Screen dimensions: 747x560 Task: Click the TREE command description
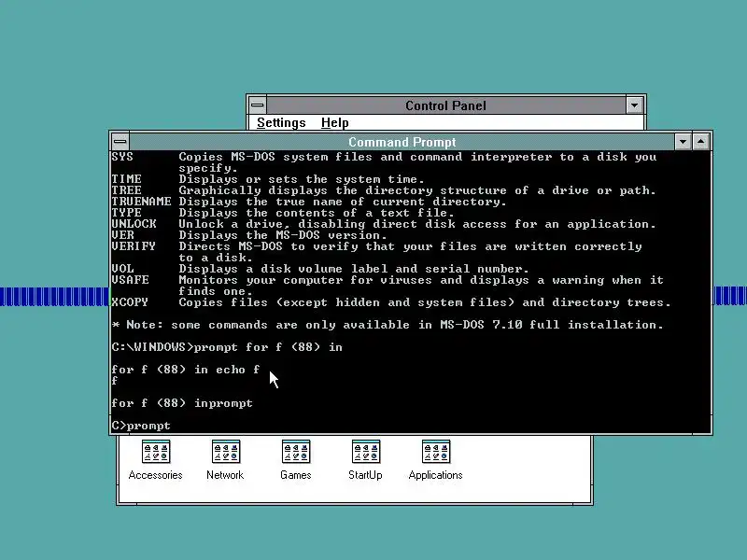pos(417,190)
